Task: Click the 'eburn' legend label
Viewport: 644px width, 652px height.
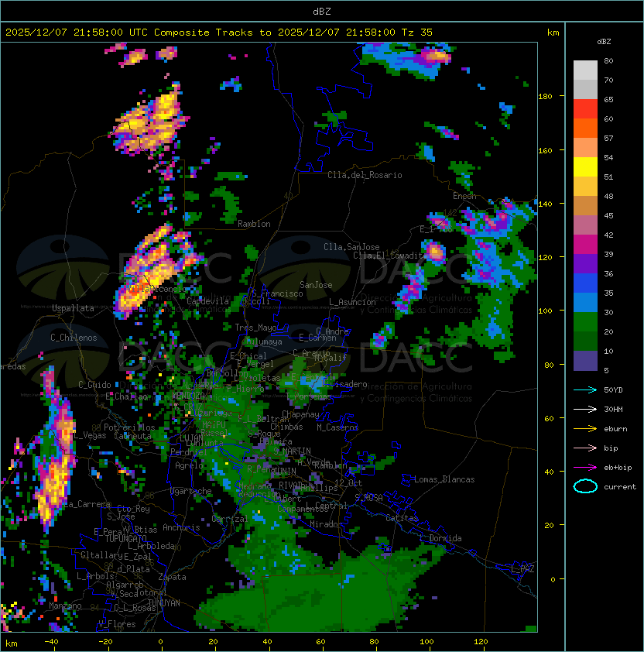Action: coord(615,429)
